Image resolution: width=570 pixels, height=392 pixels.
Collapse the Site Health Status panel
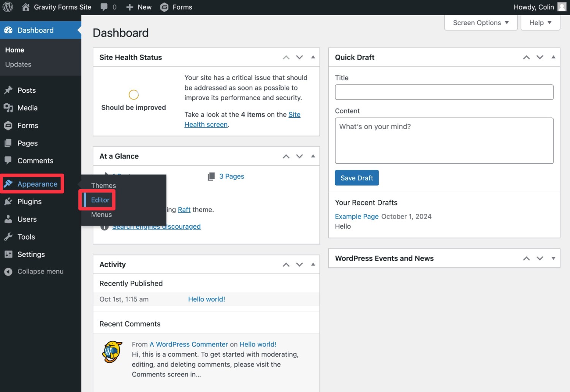pyautogui.click(x=313, y=57)
